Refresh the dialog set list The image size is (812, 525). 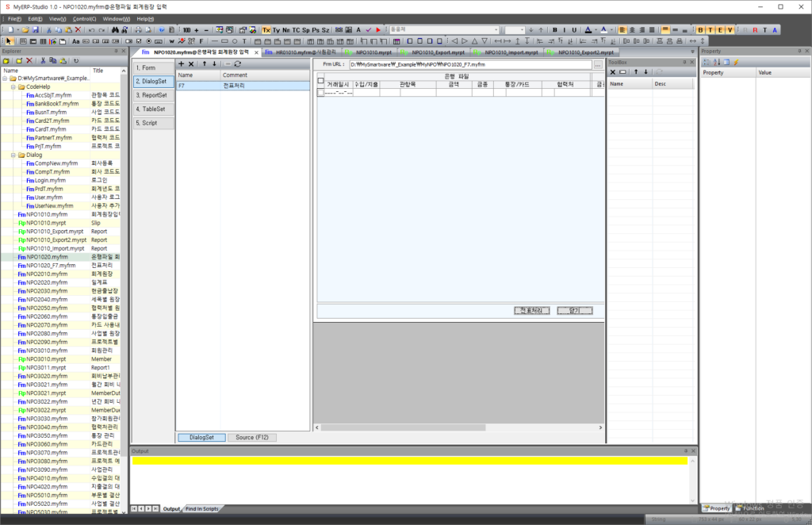click(x=238, y=63)
